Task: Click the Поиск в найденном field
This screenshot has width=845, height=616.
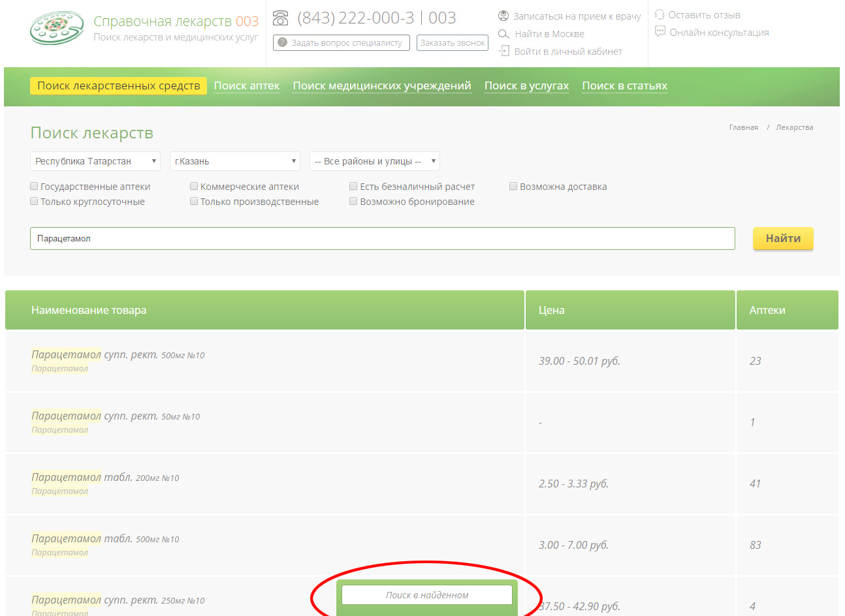Action: 426,595
